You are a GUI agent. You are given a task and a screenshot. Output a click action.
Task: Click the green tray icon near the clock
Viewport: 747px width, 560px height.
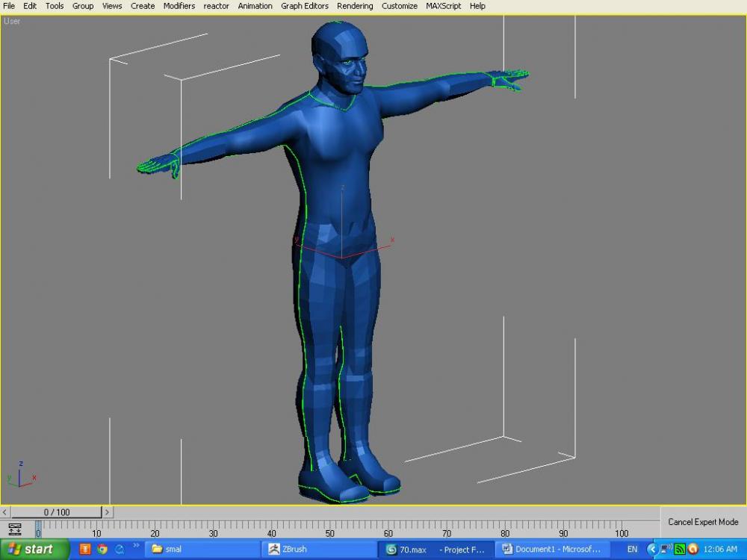tap(680, 549)
